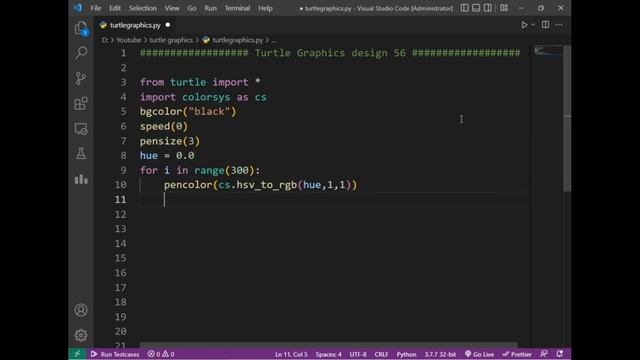Open the Go menu
The image size is (640, 360).
click(x=192, y=8)
